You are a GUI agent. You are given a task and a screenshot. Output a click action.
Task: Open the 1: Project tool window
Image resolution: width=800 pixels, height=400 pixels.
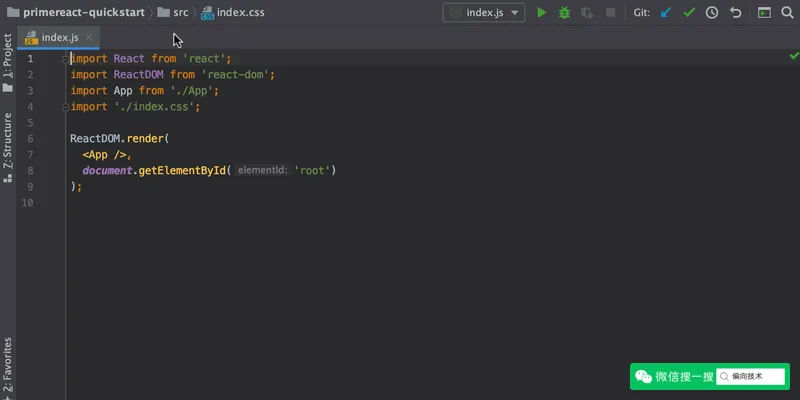coord(8,62)
